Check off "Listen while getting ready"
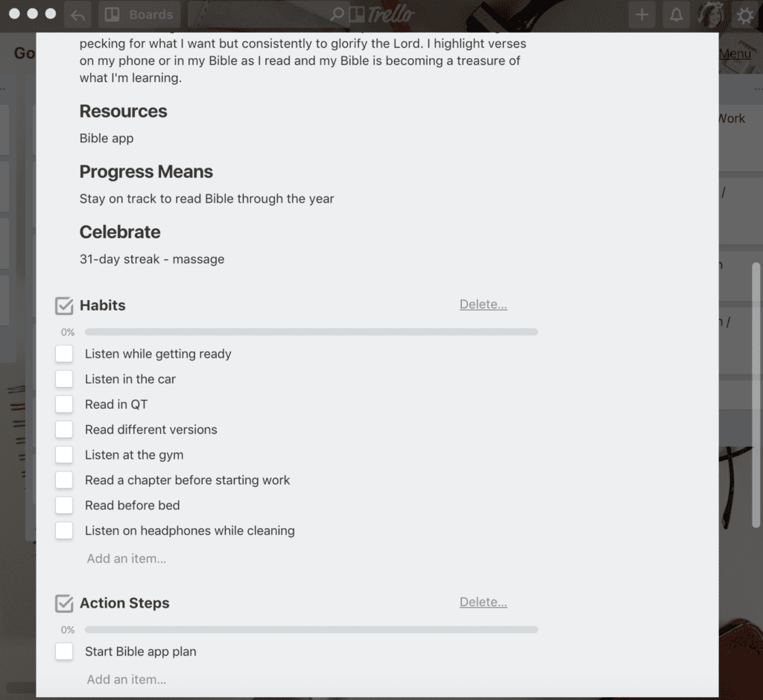This screenshot has width=763, height=700. point(64,354)
